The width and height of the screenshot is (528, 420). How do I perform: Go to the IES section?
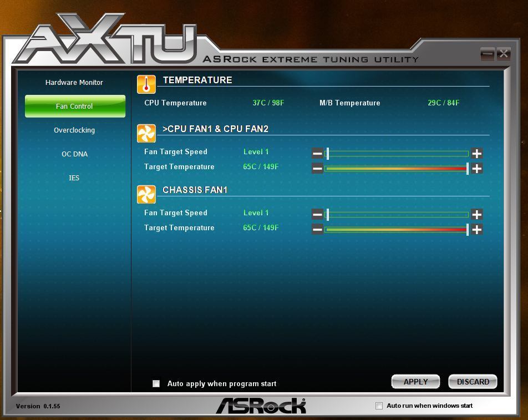coord(74,178)
